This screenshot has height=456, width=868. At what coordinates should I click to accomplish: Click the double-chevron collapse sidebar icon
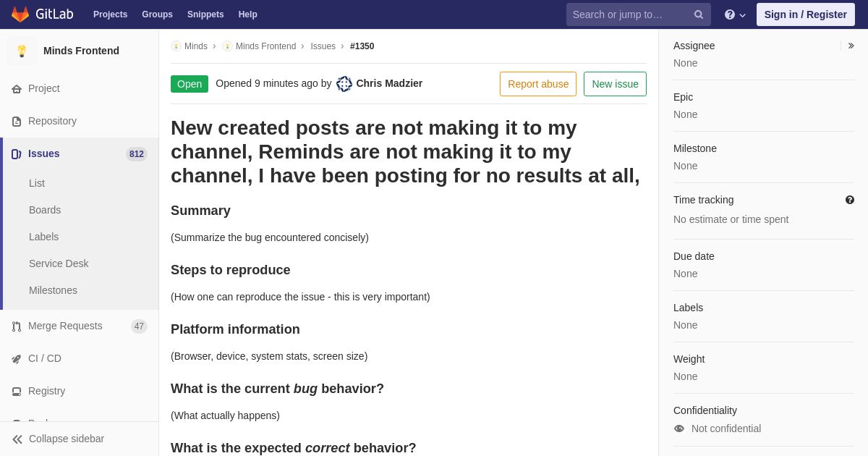pyautogui.click(x=17, y=439)
